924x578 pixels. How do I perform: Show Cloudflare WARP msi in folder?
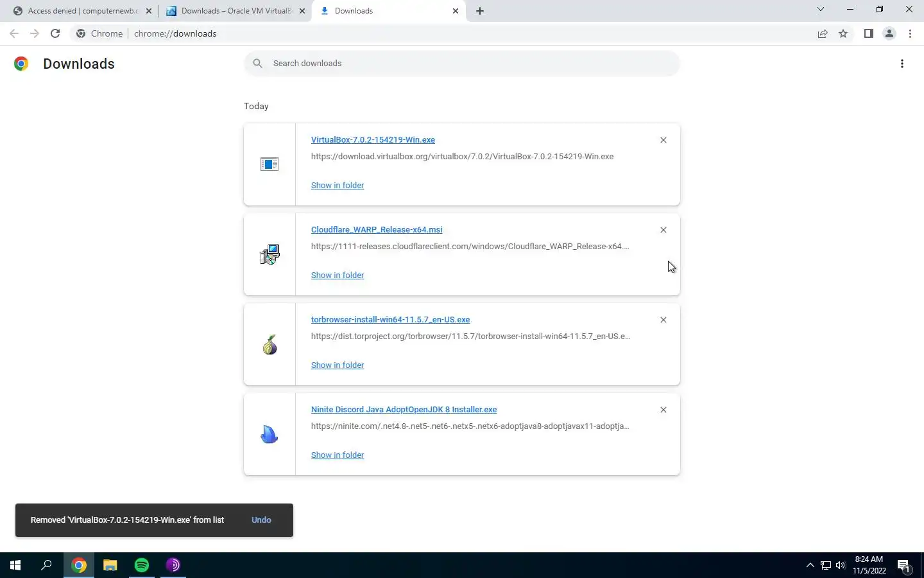(338, 276)
